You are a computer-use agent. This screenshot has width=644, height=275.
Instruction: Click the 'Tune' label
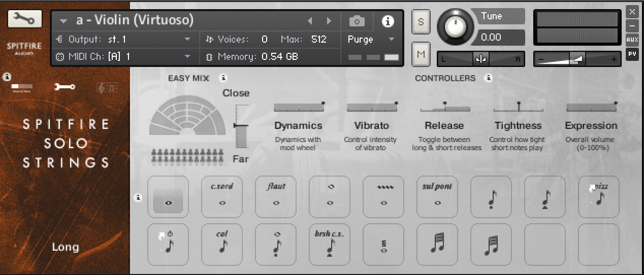coord(492,16)
